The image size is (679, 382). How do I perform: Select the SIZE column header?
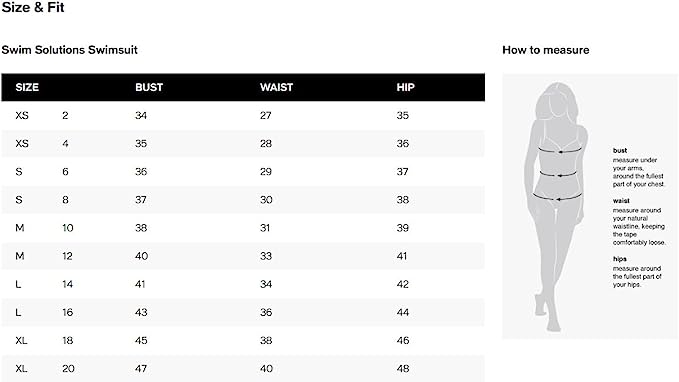point(27,87)
